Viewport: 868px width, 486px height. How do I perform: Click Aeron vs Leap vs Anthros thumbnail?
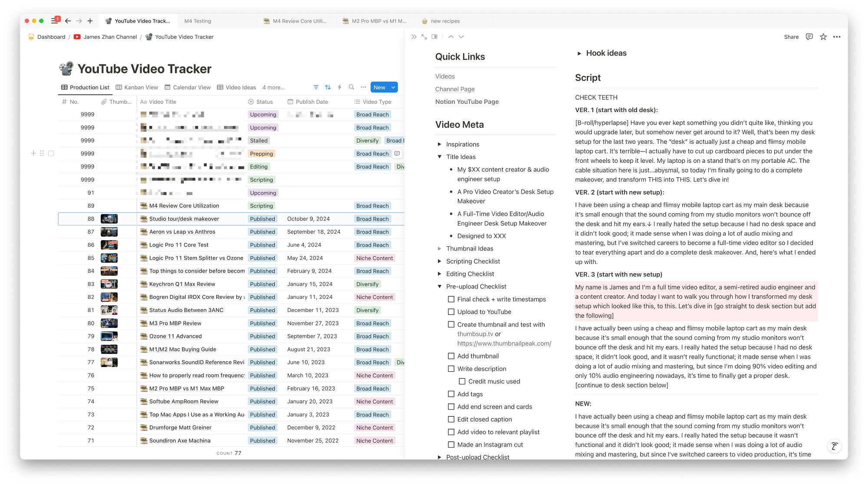(x=109, y=231)
